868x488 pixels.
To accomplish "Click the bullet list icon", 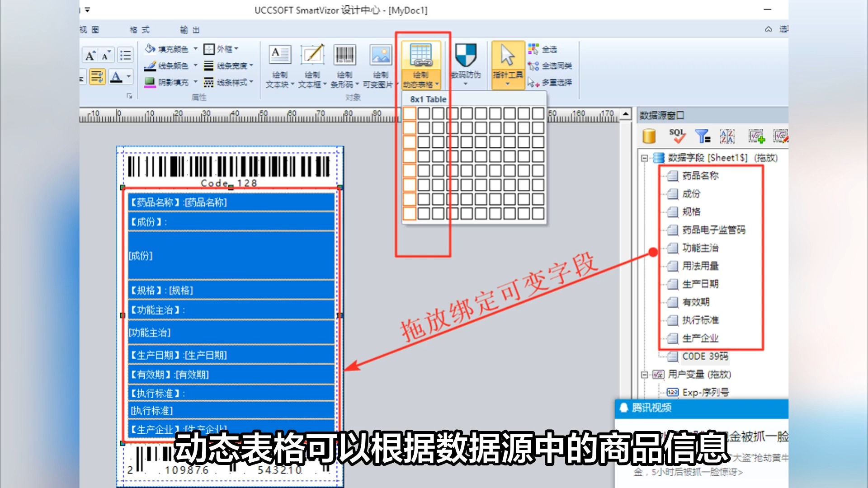I will [x=125, y=56].
